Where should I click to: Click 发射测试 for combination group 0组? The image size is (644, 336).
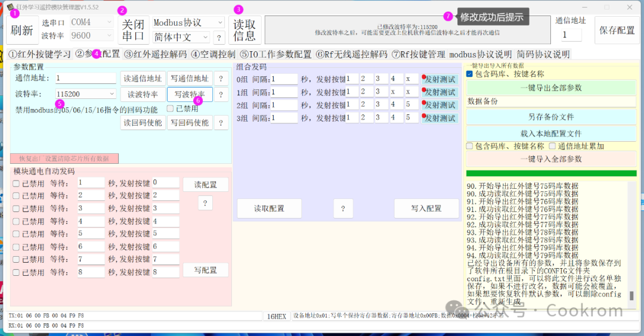439,79
